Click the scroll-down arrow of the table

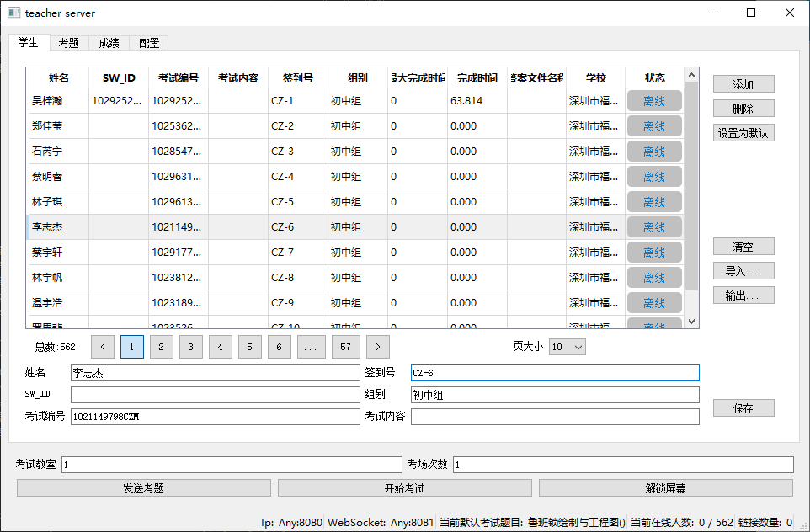point(692,322)
